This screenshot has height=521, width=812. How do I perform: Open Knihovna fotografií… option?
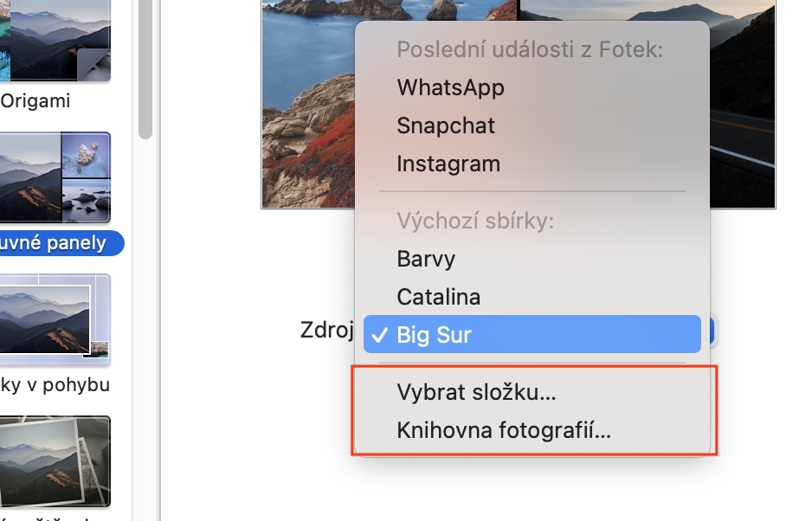point(532,430)
